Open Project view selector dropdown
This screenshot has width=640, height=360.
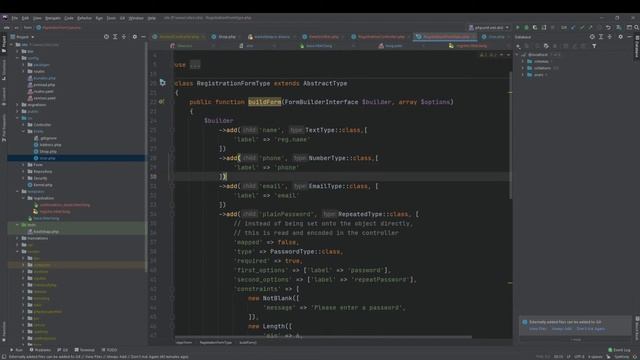(x=22, y=37)
